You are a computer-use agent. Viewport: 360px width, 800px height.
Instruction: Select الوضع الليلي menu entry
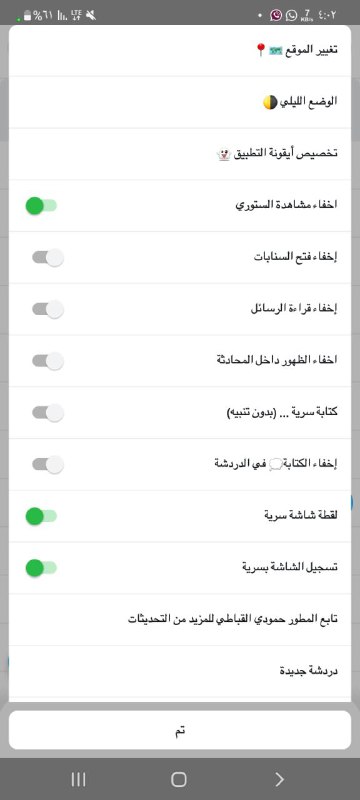tap(180, 102)
